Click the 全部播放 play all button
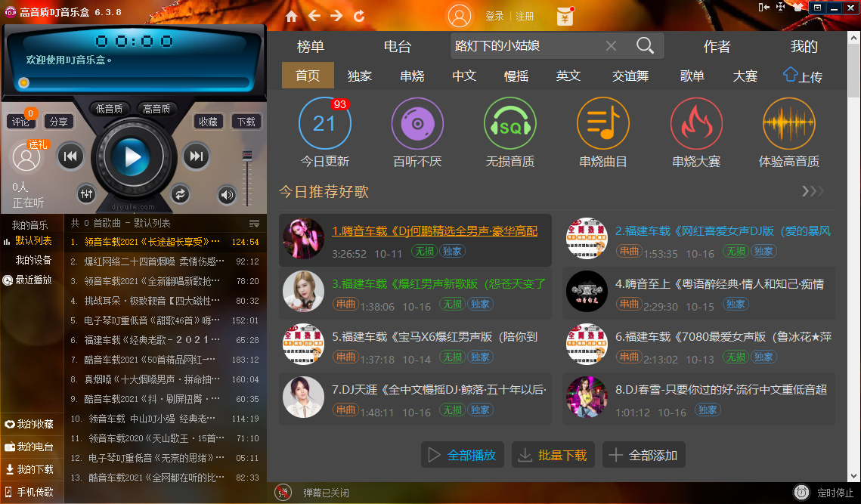Screen dimensions: 861x504 462,454
